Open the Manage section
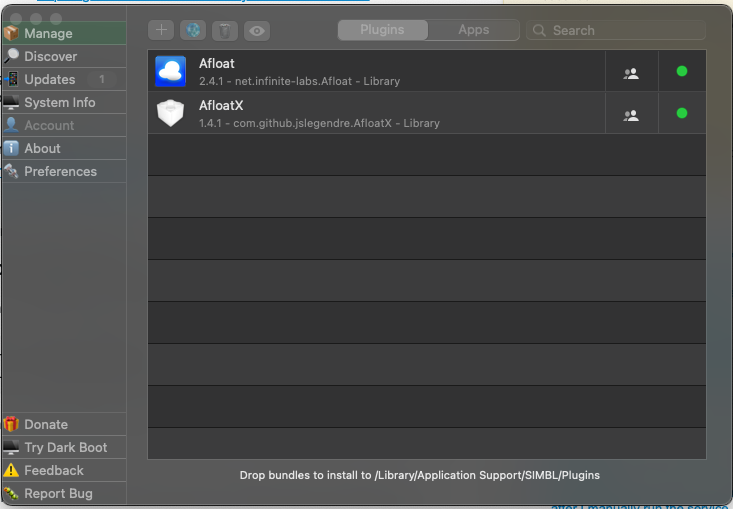Screen dimensions: 733x509 64,33
